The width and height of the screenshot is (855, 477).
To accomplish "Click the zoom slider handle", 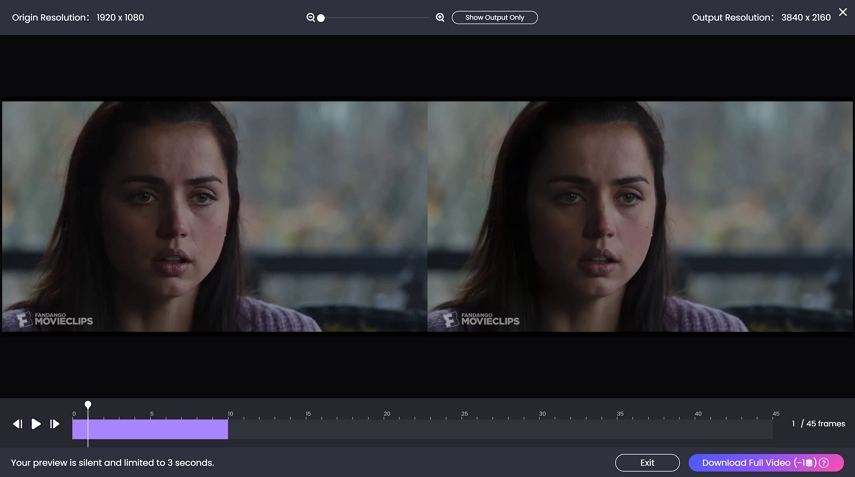I will coord(321,18).
